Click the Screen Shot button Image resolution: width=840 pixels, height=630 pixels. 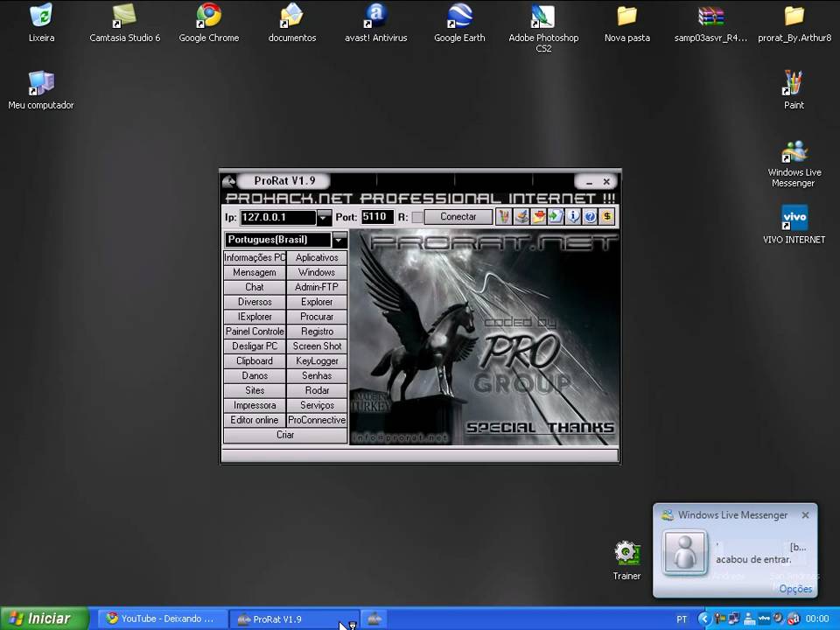[x=317, y=346]
